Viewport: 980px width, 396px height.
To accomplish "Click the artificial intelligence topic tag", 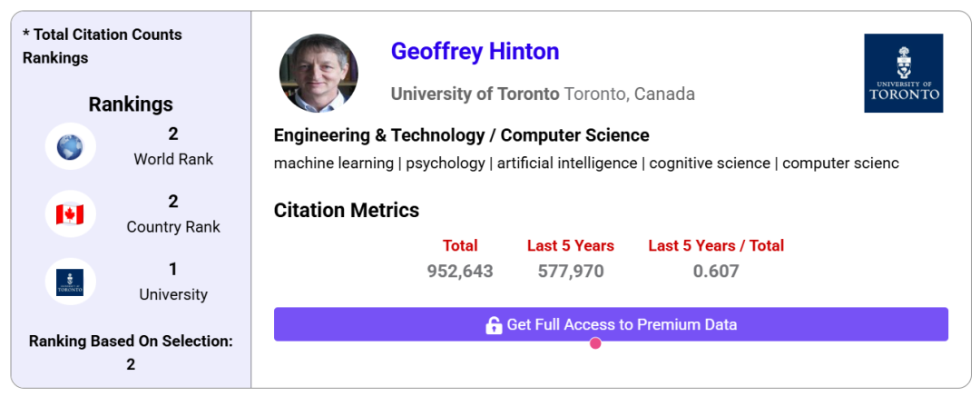I will (567, 163).
